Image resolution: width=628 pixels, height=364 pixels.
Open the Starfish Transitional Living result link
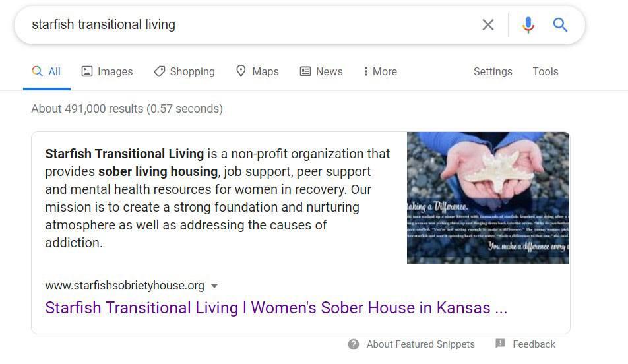pos(276,307)
